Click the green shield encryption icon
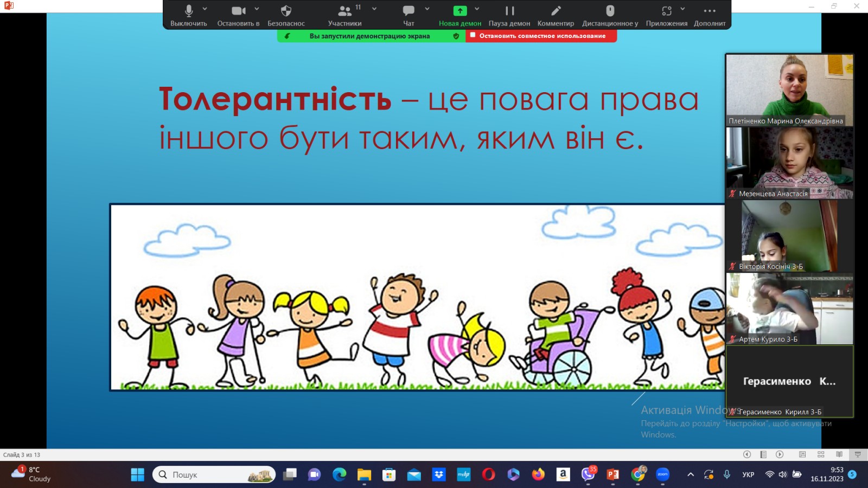The image size is (868, 488). [456, 36]
